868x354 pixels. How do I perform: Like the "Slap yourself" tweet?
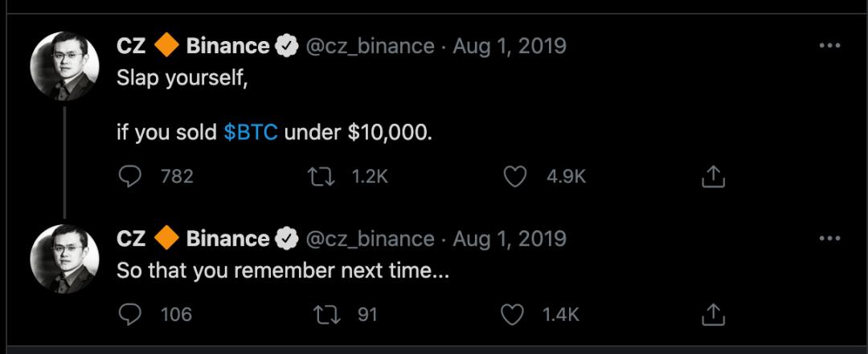(514, 176)
